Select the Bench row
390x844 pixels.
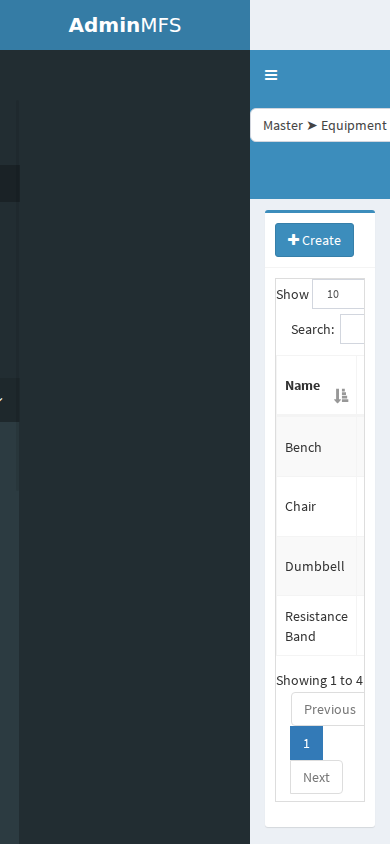(x=320, y=447)
